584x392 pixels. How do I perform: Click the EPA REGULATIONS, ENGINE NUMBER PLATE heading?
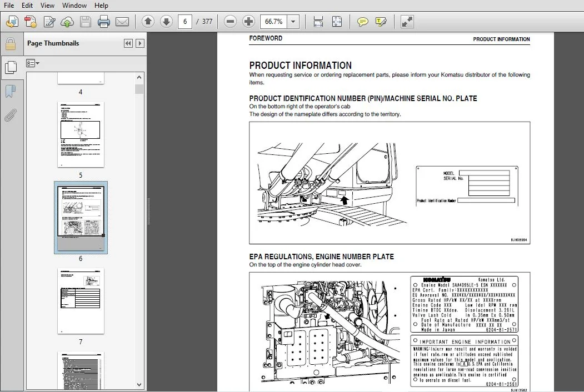(321, 257)
